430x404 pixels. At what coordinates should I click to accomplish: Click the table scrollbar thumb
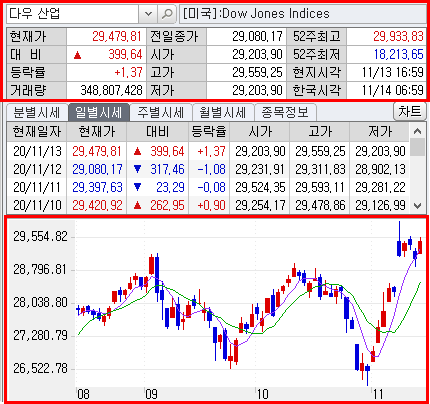pyautogui.click(x=417, y=147)
